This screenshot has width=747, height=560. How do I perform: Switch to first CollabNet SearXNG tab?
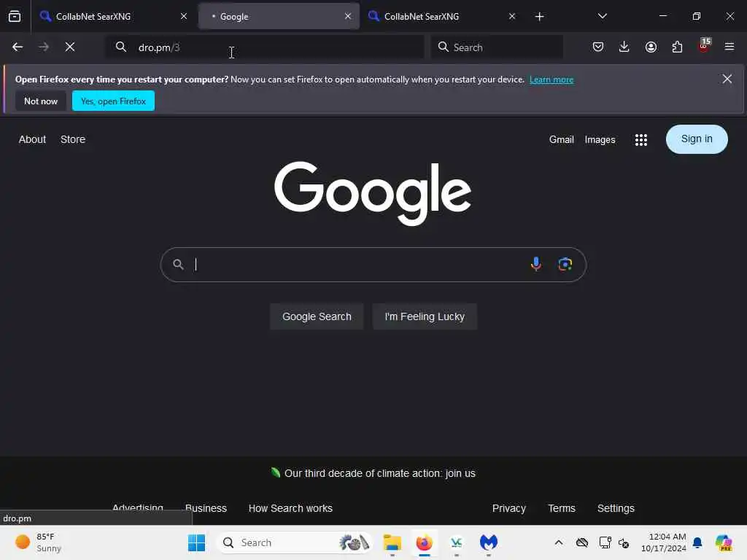(113, 17)
